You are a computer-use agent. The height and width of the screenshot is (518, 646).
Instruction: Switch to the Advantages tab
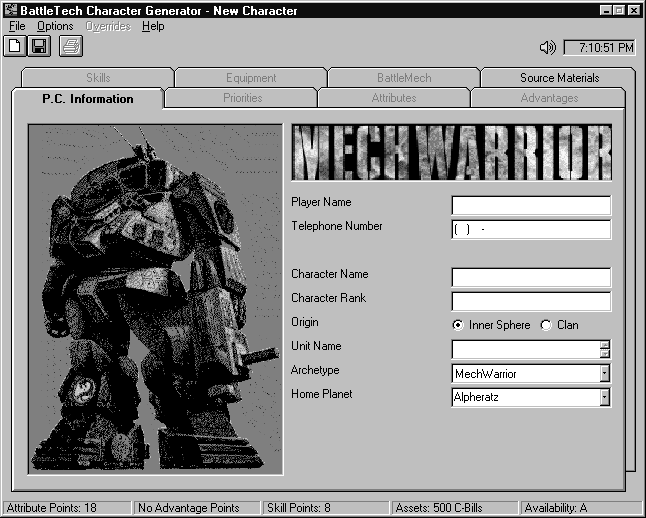click(549, 98)
